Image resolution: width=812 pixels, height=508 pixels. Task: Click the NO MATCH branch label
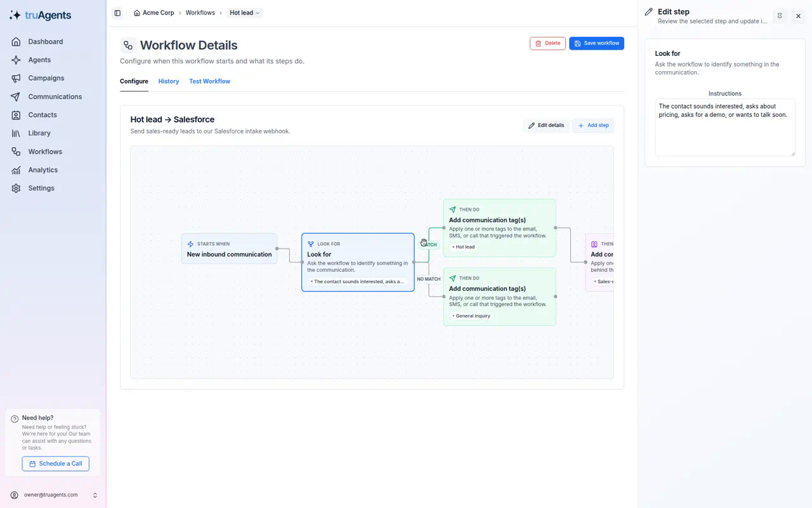coord(429,279)
